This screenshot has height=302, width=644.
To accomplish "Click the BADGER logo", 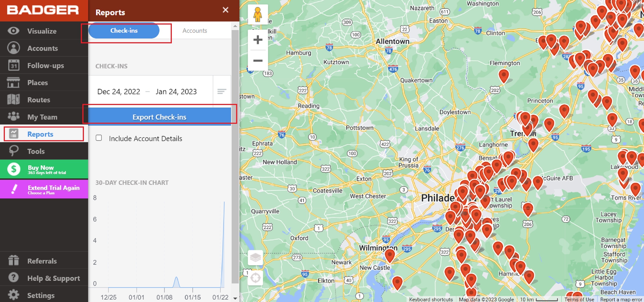I will point(43,10).
